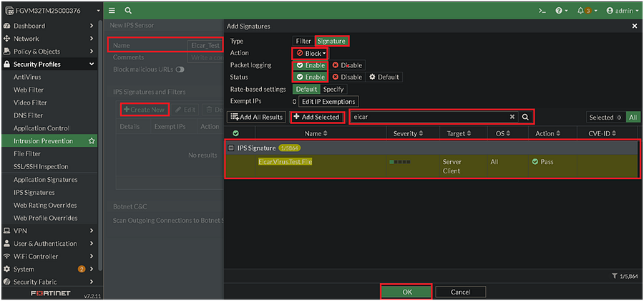644x301 pixels.
Task: Expand the System menu
Action: coord(49,269)
